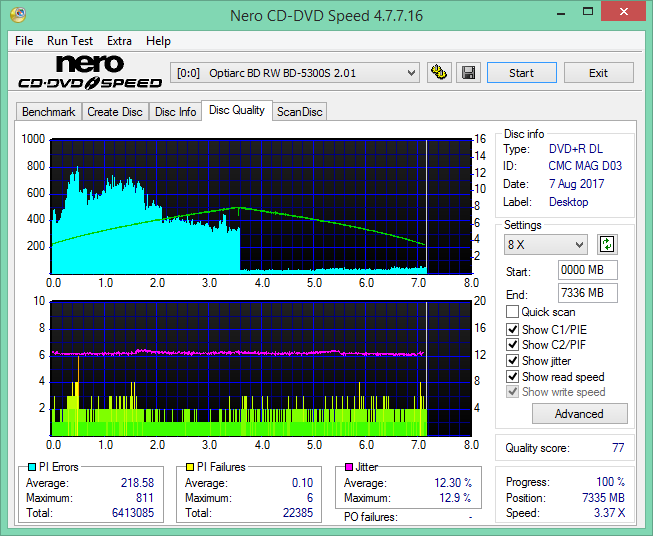
Task: Maximize the Nero CD-DVD Speed window
Action: pyautogui.click(x=588, y=12)
